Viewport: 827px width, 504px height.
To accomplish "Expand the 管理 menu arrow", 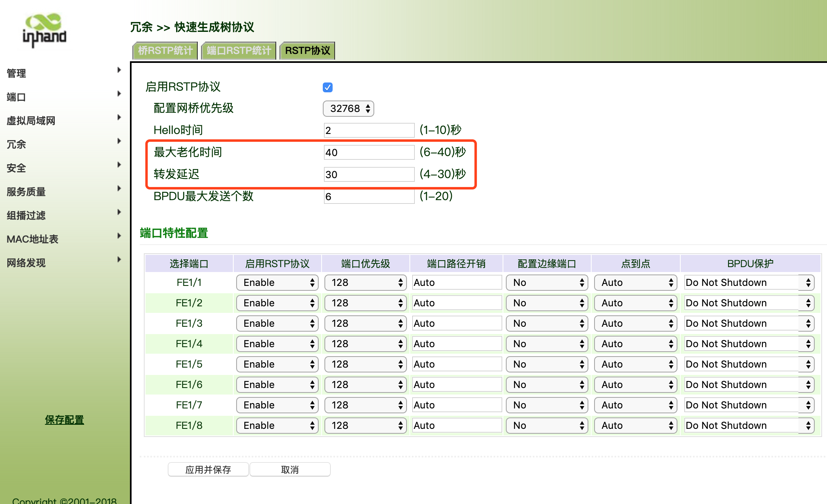I will [119, 70].
